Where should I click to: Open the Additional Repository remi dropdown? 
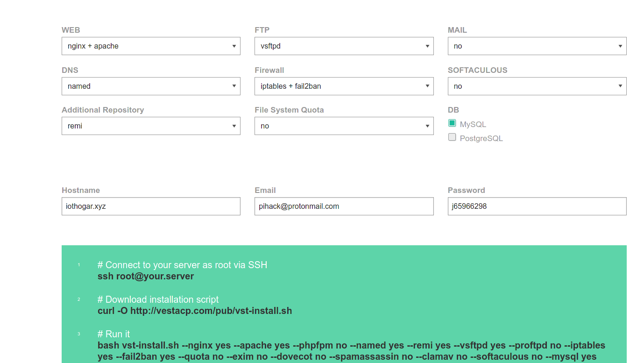[151, 126]
